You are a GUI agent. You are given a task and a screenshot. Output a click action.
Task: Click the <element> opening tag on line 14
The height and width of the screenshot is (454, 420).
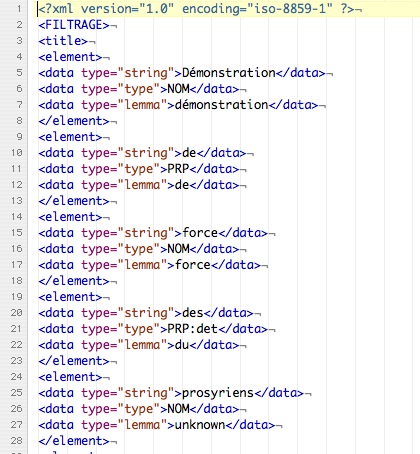[70, 217]
